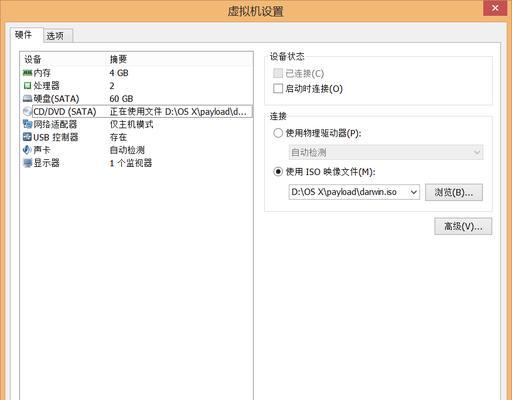Image resolution: width=512 pixels, height=400 pixels.
Task: Choose use physical drive (使用物理驱动器) radio button
Action: pyautogui.click(x=278, y=133)
